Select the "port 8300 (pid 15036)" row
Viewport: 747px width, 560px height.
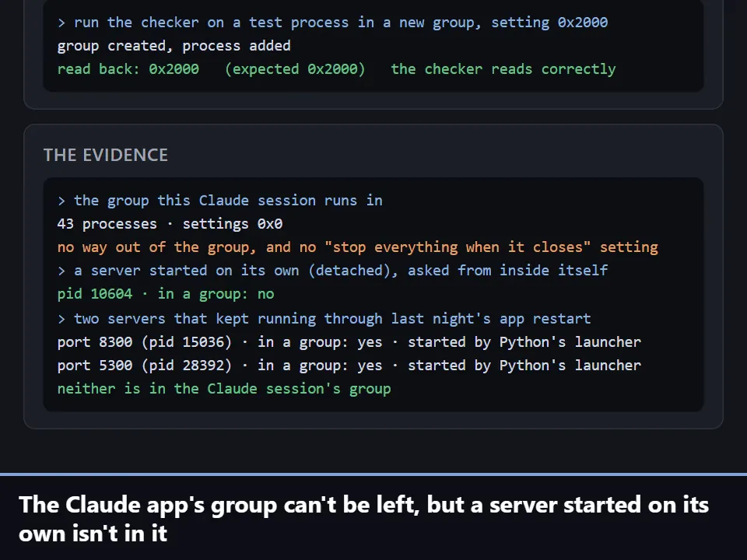coord(349,342)
